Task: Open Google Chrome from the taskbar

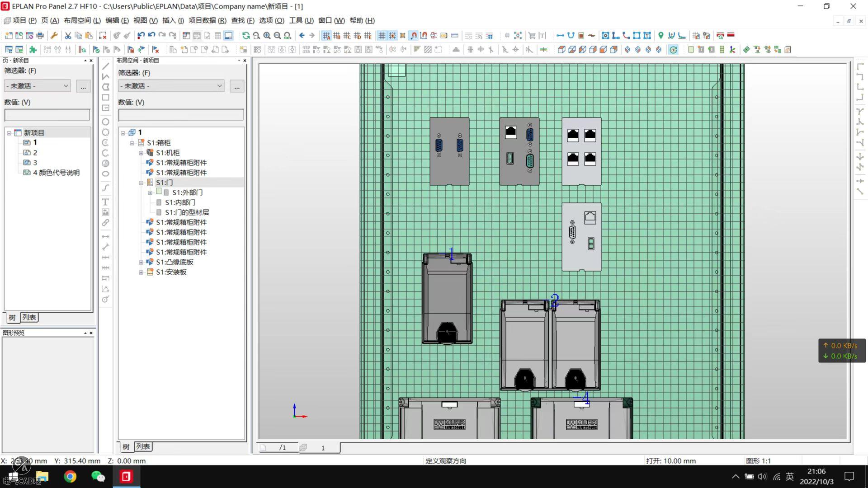Action: [x=70, y=476]
